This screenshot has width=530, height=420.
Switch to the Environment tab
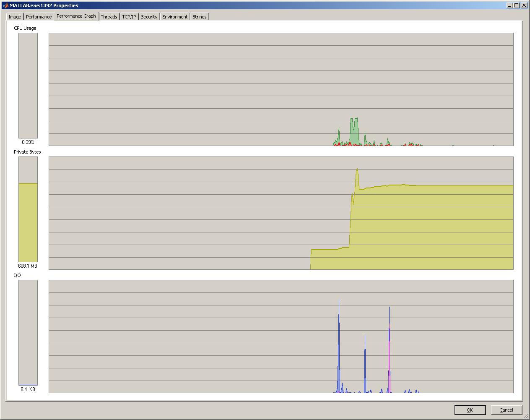tap(175, 17)
